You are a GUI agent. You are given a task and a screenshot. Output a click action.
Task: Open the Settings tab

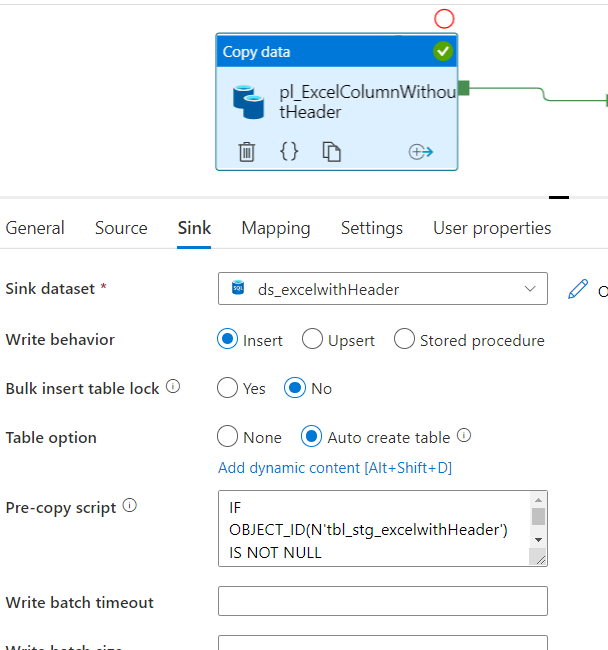point(372,228)
